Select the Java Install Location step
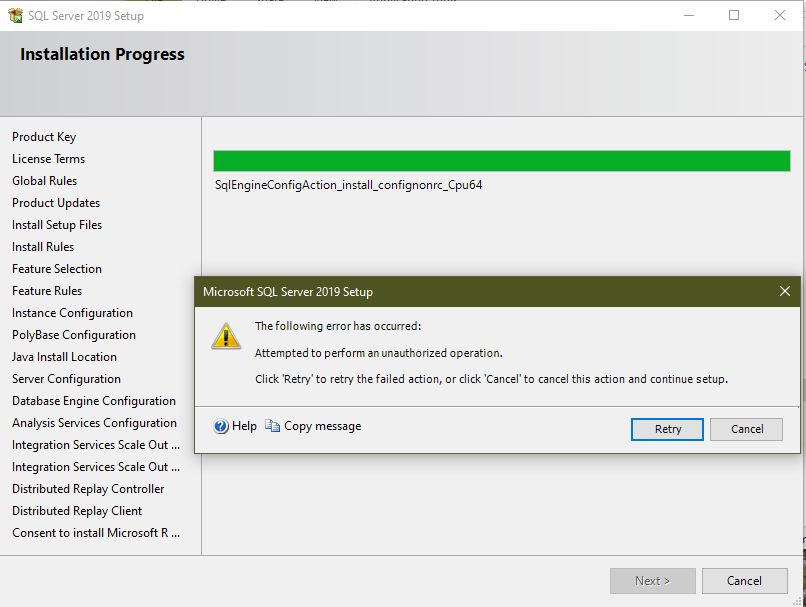This screenshot has height=607, width=806. [x=64, y=357]
